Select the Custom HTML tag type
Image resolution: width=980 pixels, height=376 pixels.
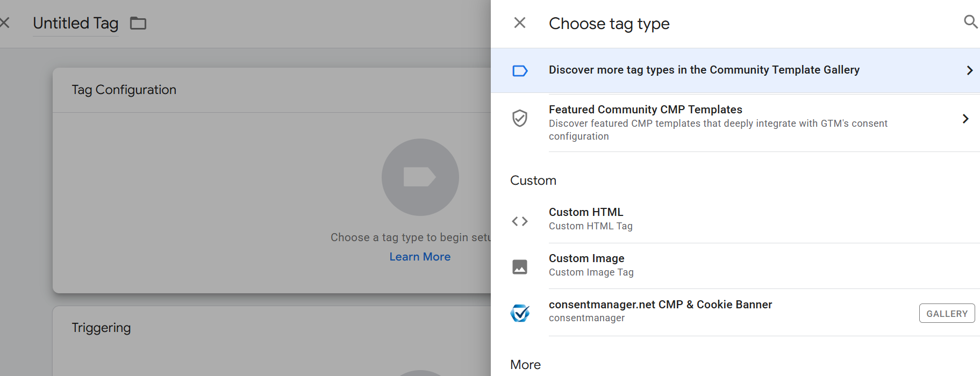click(x=735, y=220)
